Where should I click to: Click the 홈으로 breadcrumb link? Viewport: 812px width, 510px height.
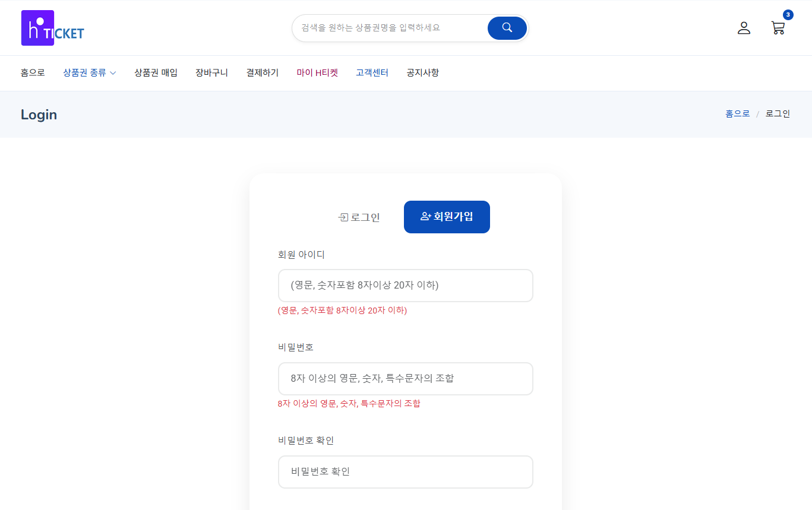(x=737, y=113)
